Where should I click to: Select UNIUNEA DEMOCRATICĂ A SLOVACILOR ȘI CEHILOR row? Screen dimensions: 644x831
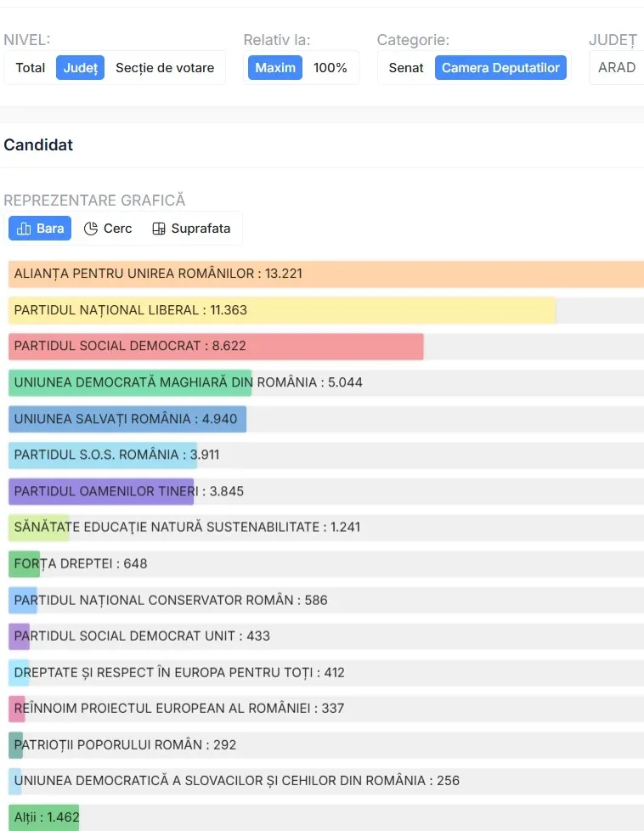(x=326, y=781)
